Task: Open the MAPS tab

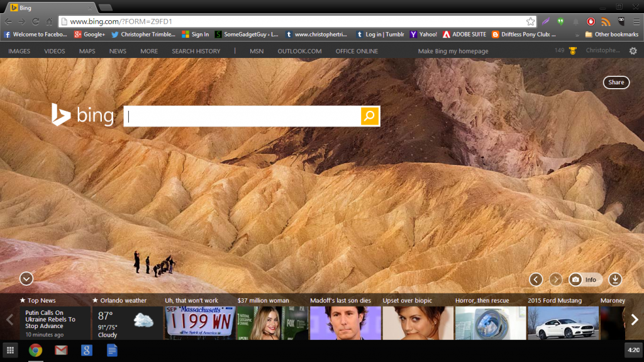Action: point(87,51)
